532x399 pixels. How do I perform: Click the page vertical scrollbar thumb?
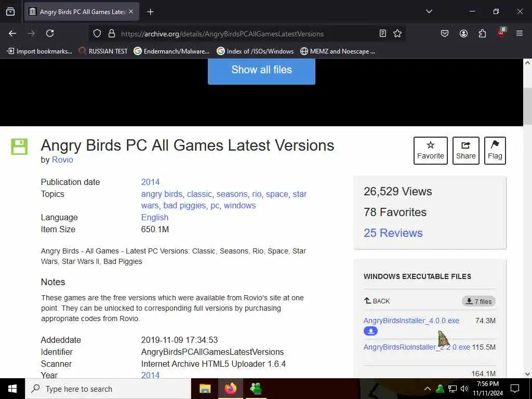(527, 106)
